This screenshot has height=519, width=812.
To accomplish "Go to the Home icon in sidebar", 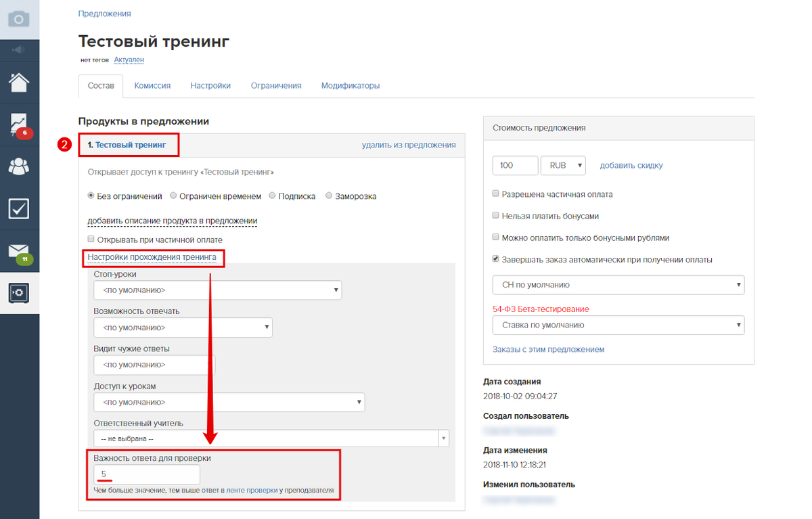I will (x=19, y=83).
